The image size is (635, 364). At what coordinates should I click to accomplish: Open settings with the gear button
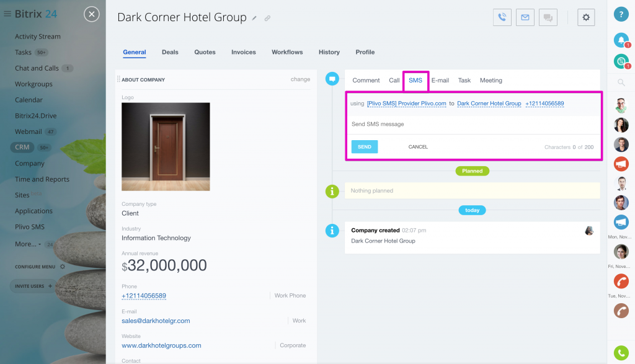[586, 17]
